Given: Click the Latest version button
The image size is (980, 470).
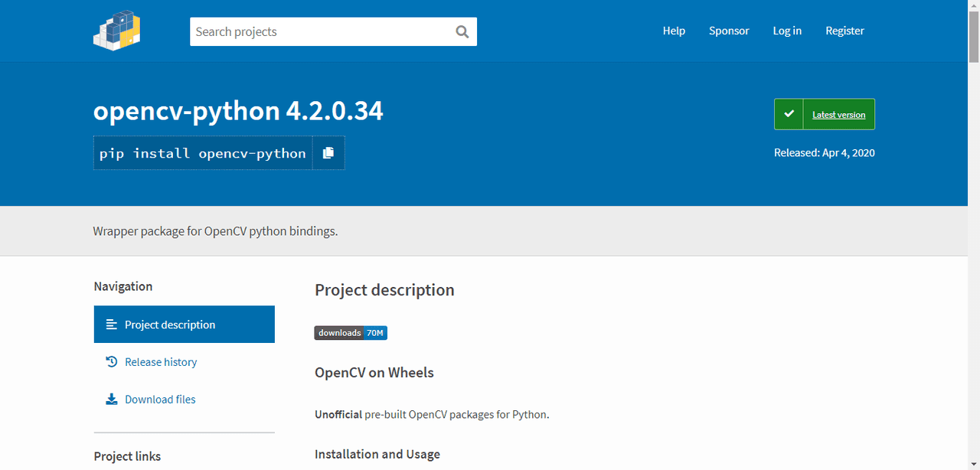Looking at the screenshot, I should (x=825, y=114).
